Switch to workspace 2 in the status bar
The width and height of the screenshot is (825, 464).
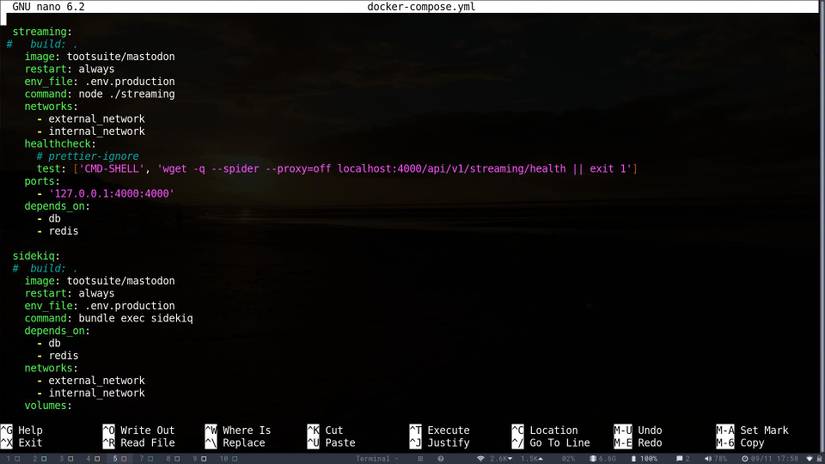pos(39,459)
